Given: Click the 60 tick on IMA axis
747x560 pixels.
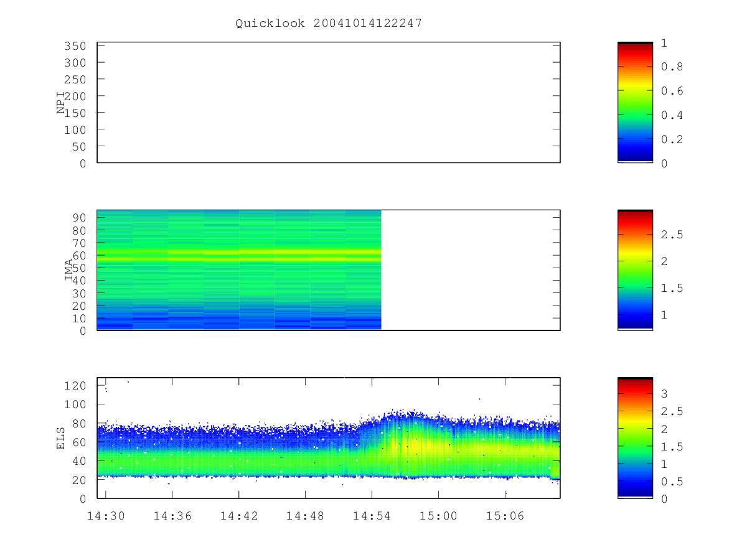Looking at the screenshot, I should [x=80, y=255].
